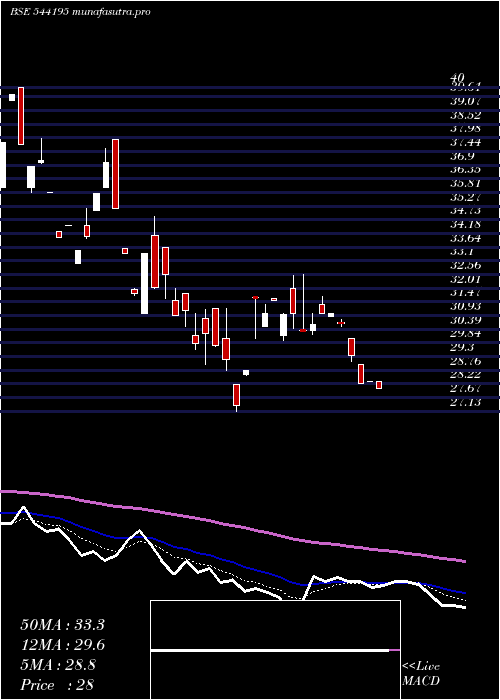This screenshot has width=500, height=700.
Task: Click the MACD indicator panel box
Action: point(275,650)
